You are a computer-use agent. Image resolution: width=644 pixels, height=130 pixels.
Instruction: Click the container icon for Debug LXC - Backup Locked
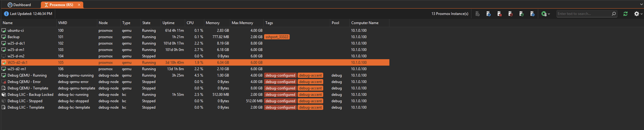(x=4, y=94)
